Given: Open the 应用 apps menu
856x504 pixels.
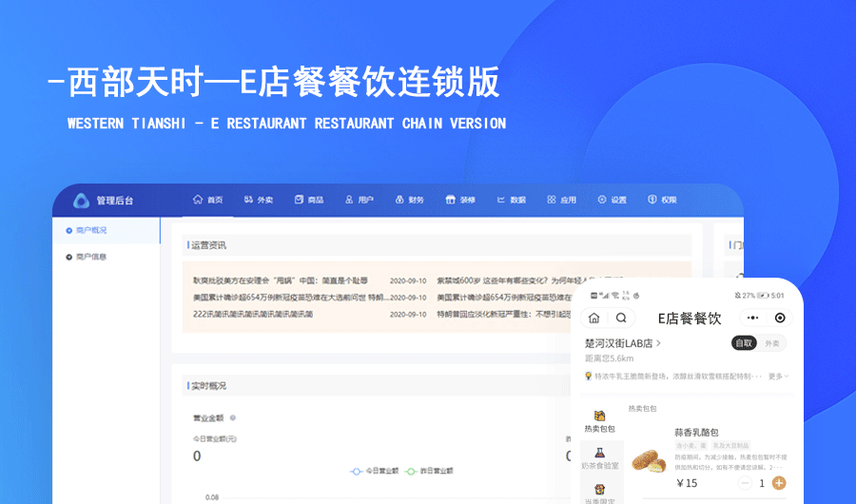Looking at the screenshot, I should 562,200.
